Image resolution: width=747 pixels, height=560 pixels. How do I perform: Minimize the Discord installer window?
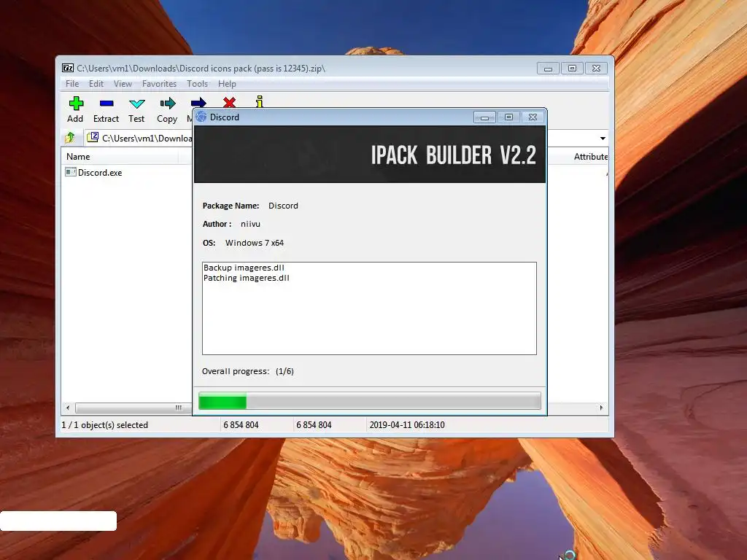pyautogui.click(x=484, y=117)
